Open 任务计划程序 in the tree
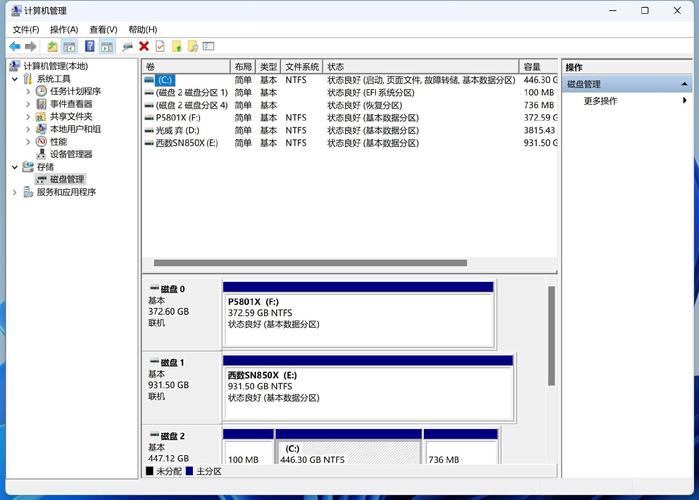This screenshot has width=699, height=500. pos(75,91)
